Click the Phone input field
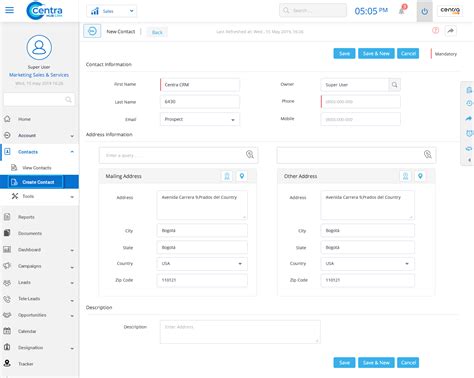Screen dimensions: 474x378 click(360, 102)
